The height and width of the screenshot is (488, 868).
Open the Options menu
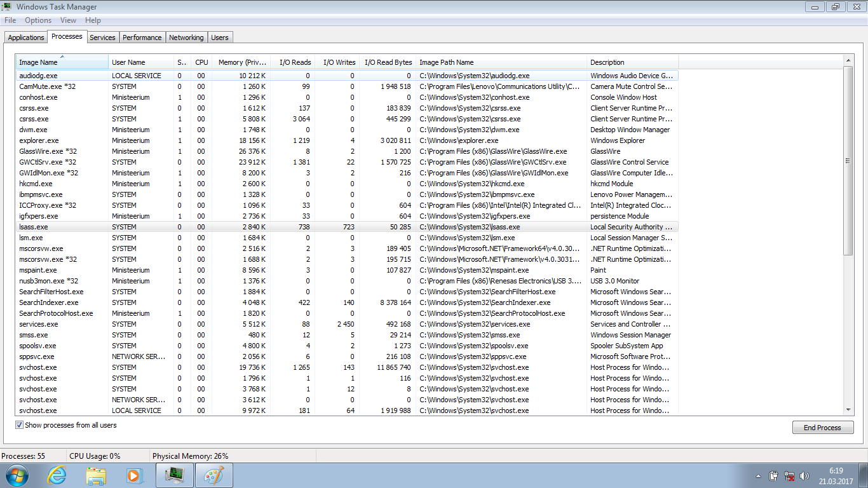(x=38, y=20)
